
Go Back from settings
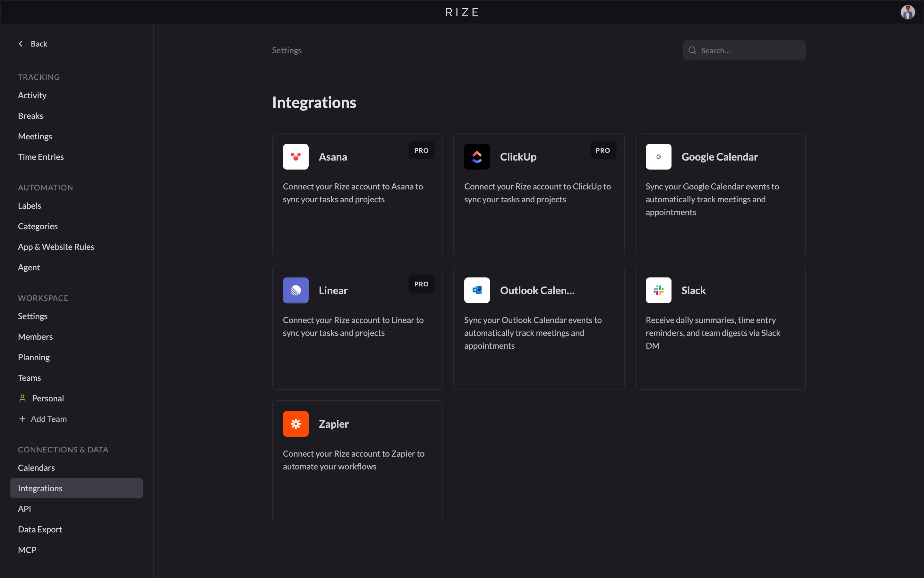[x=33, y=44]
